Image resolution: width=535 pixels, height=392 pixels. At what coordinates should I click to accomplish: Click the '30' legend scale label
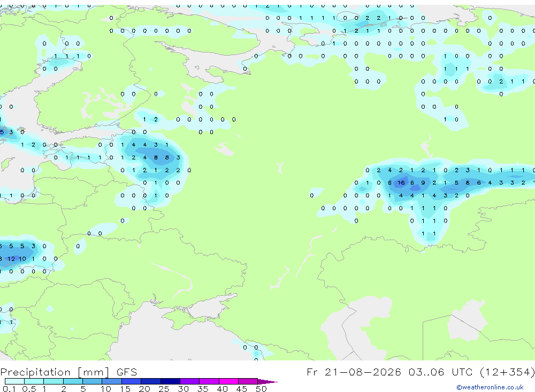[183, 389]
